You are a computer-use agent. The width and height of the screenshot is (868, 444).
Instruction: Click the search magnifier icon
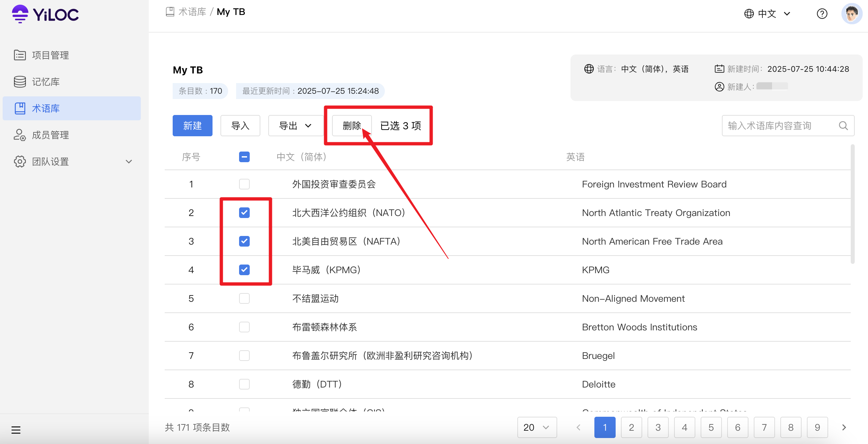pos(843,126)
